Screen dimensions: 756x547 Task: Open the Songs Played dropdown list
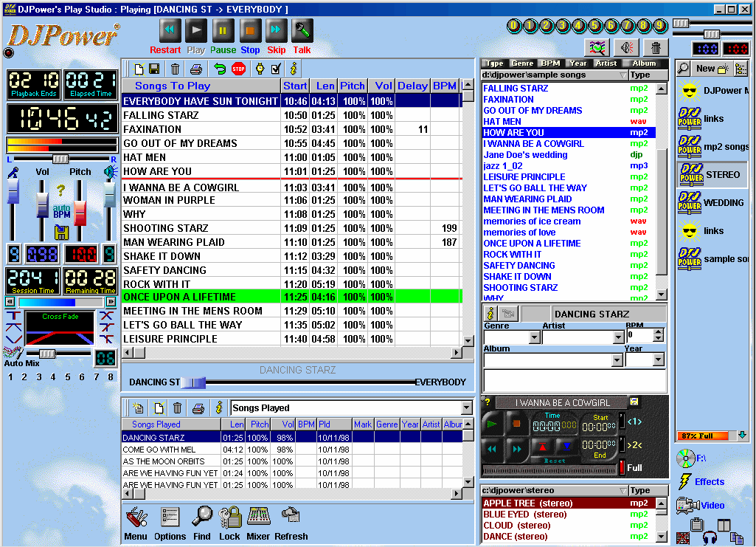click(465, 408)
